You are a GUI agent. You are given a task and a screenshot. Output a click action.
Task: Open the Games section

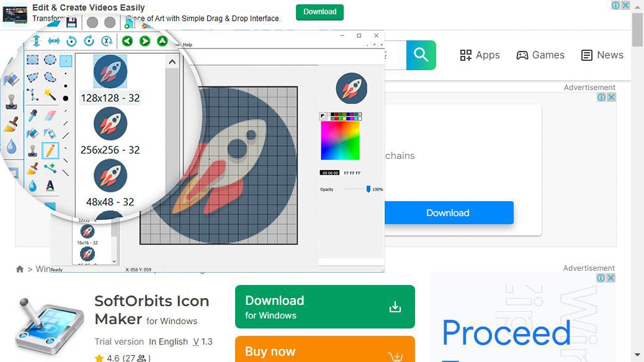540,55
